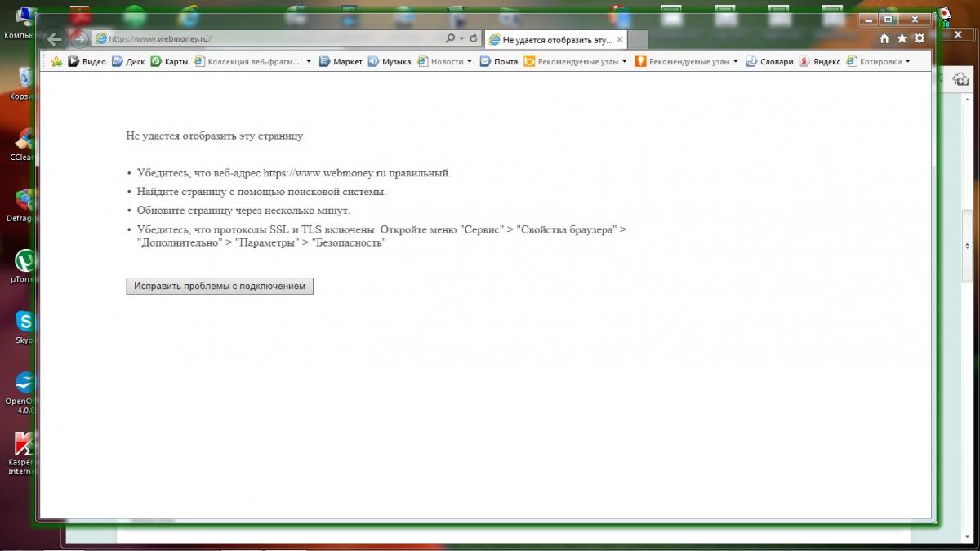Expand the Котировки dropdown arrow
The width and height of the screenshot is (980, 551).
tap(908, 61)
